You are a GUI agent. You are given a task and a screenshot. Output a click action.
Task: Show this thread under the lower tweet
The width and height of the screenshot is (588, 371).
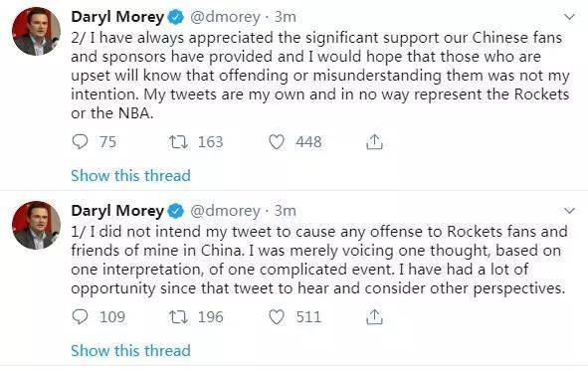131,350
